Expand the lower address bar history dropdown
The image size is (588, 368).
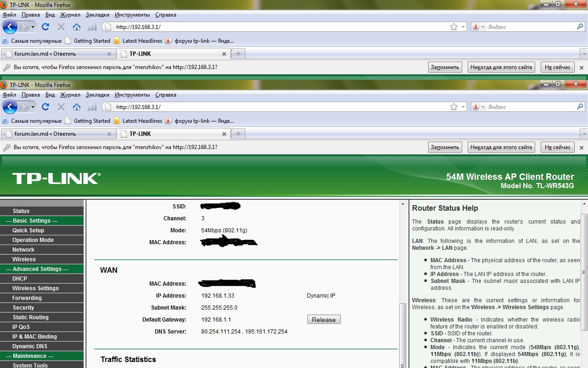[463, 107]
